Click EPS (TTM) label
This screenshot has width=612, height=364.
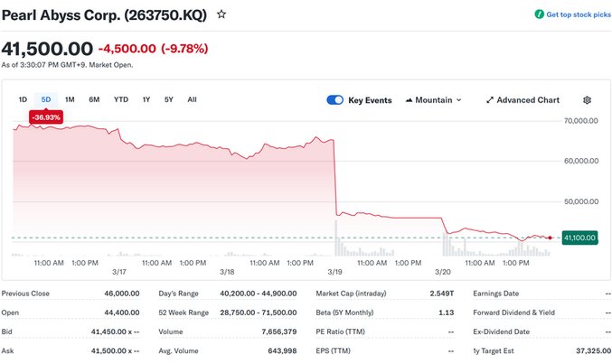pos(333,350)
